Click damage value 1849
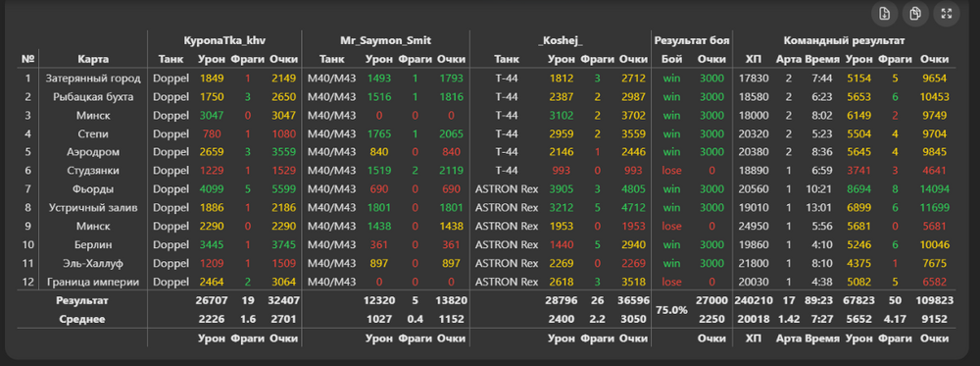 [x=212, y=78]
